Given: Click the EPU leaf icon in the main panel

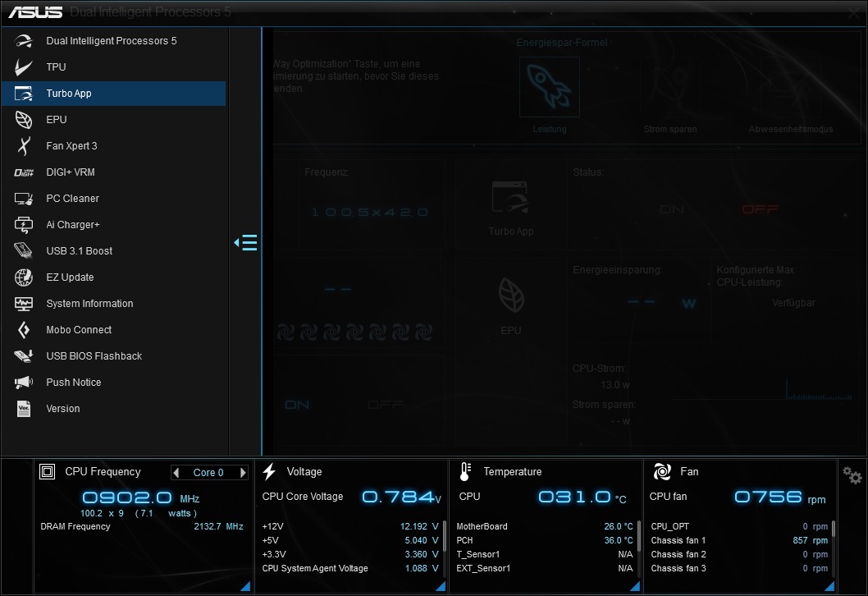Looking at the screenshot, I should (x=511, y=296).
